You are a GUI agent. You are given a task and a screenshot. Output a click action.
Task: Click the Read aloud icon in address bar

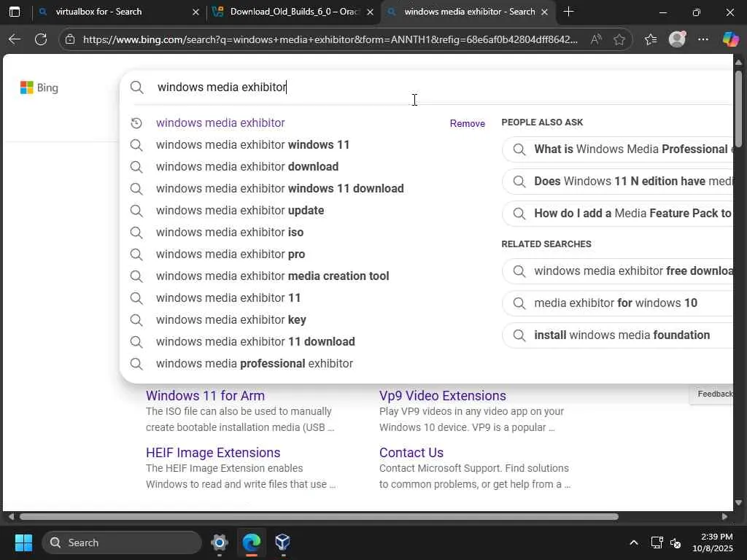[596, 39]
